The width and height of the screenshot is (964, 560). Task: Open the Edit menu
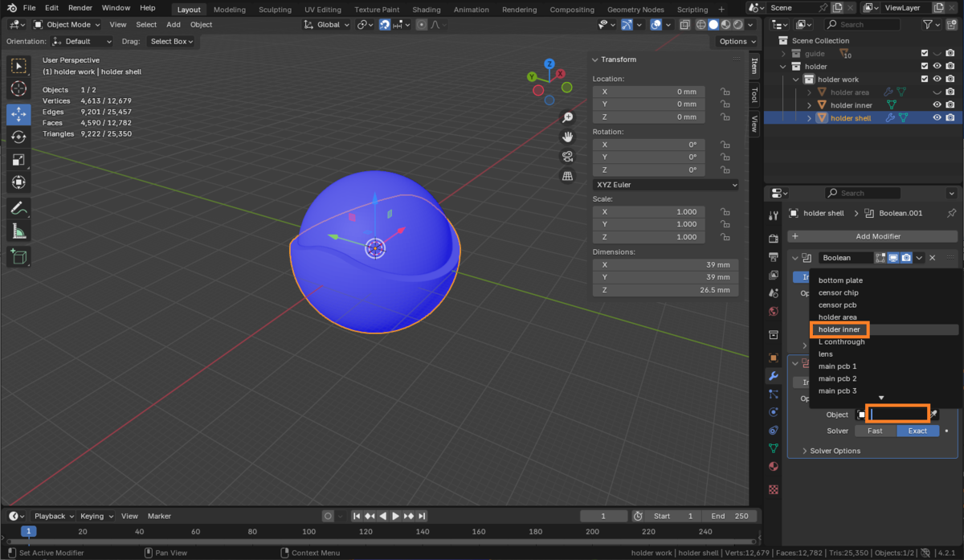pos(51,8)
